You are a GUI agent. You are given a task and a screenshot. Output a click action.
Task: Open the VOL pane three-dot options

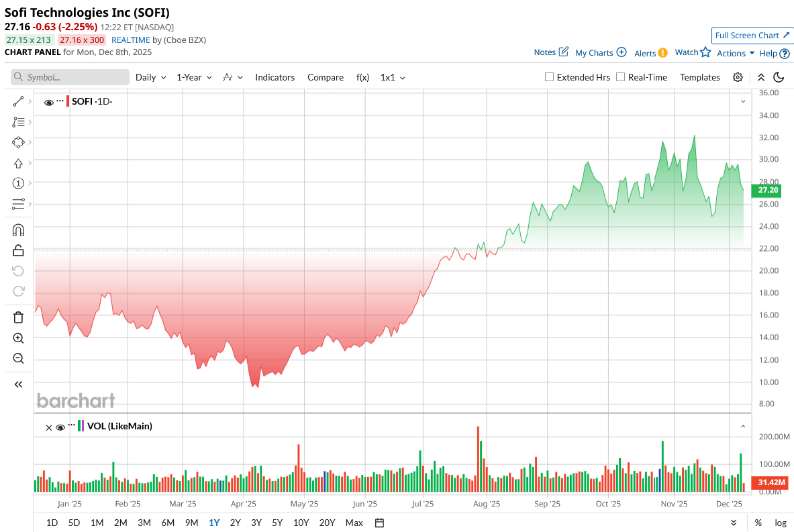tap(71, 425)
